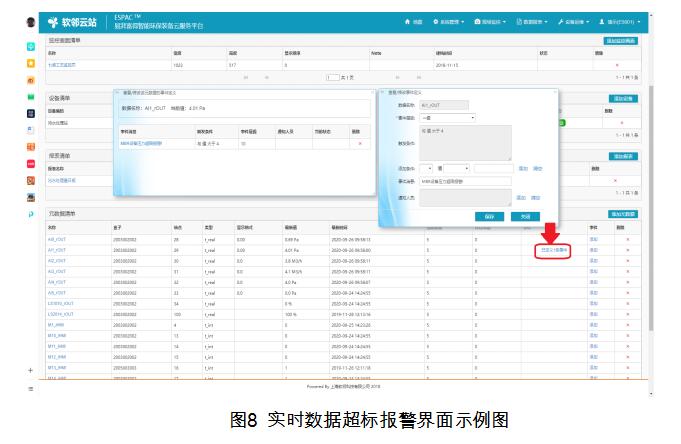Image resolution: width=681 pixels, height=444 pixels.
Task: Delete the event row in left dialog
Action: pyautogui.click(x=360, y=144)
